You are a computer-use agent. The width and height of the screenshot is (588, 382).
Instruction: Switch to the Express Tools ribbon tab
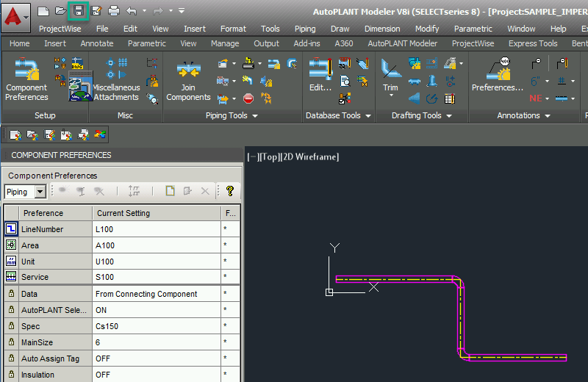tap(533, 43)
